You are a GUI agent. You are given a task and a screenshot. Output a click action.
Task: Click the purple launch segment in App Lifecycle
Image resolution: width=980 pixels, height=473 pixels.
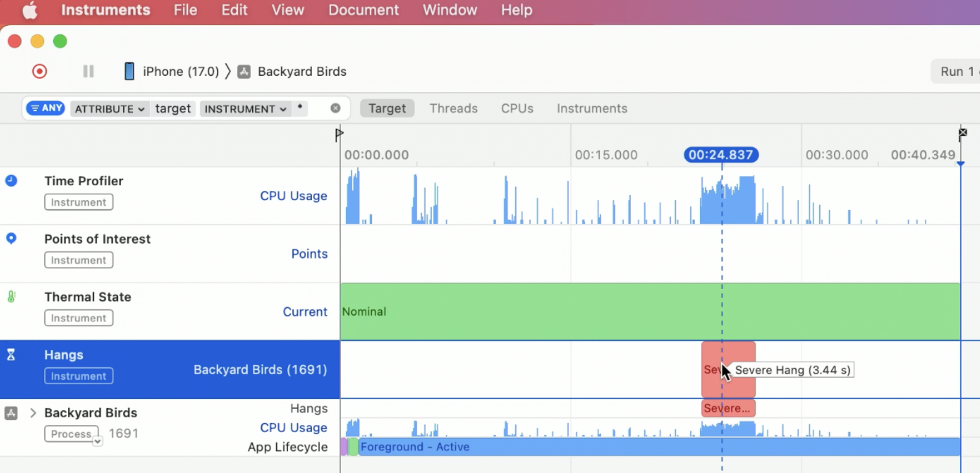pyautogui.click(x=344, y=446)
